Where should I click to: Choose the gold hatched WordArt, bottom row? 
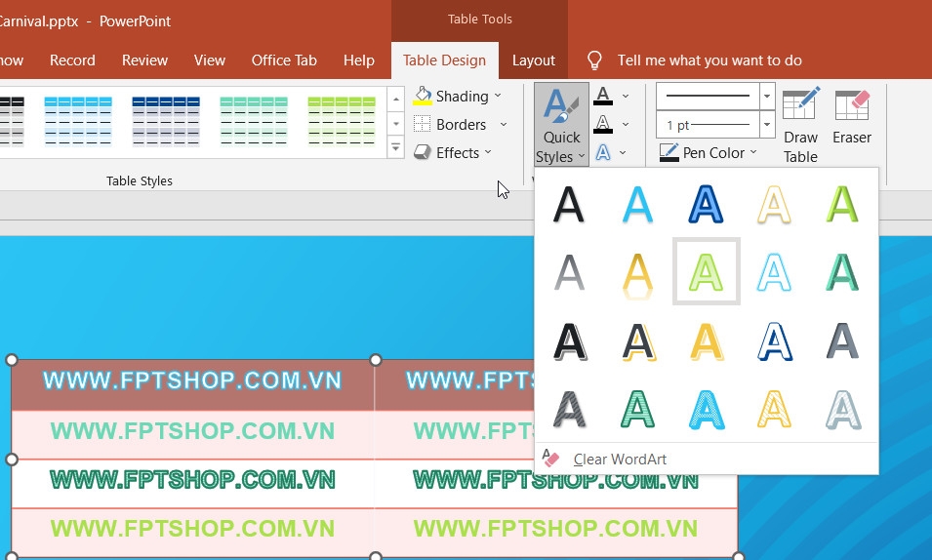pyautogui.click(x=774, y=409)
